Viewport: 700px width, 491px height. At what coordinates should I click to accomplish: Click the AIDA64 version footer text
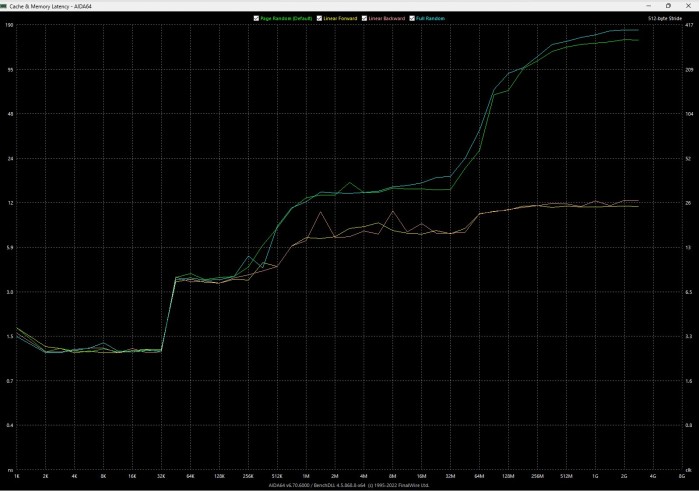(x=349, y=485)
